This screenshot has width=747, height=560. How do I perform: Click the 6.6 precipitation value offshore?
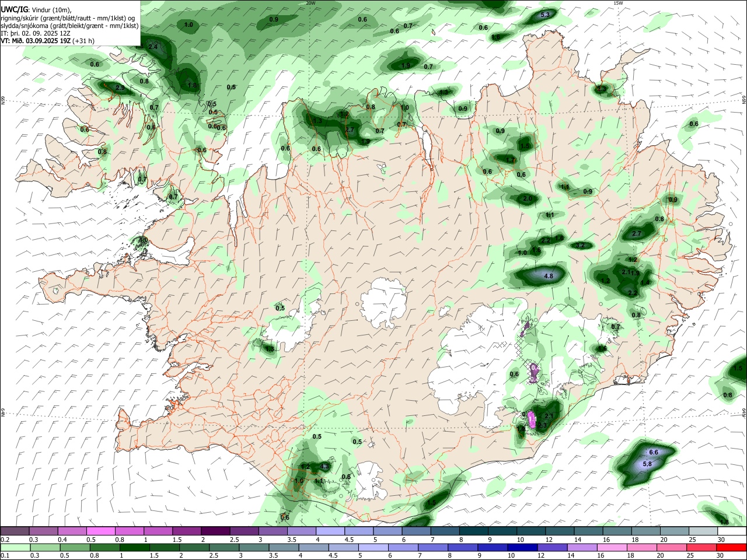(x=654, y=452)
